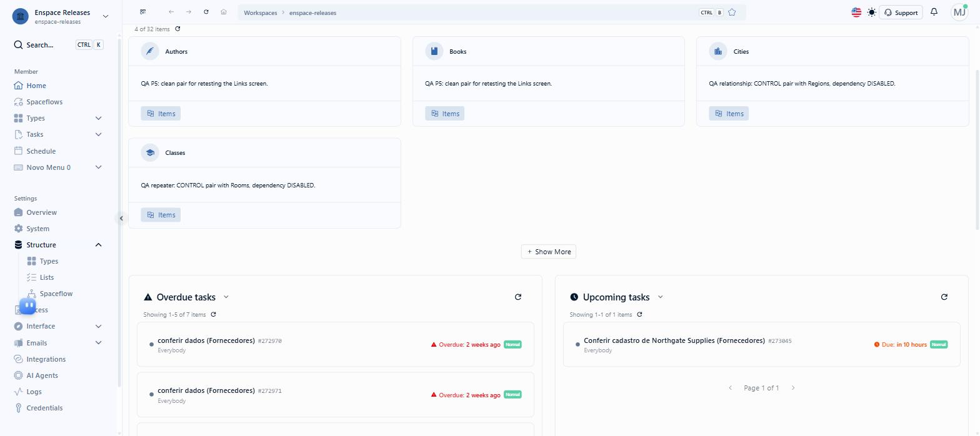The image size is (980, 436).
Task: Toggle light/dark theme sun icon
Action: tap(872, 12)
